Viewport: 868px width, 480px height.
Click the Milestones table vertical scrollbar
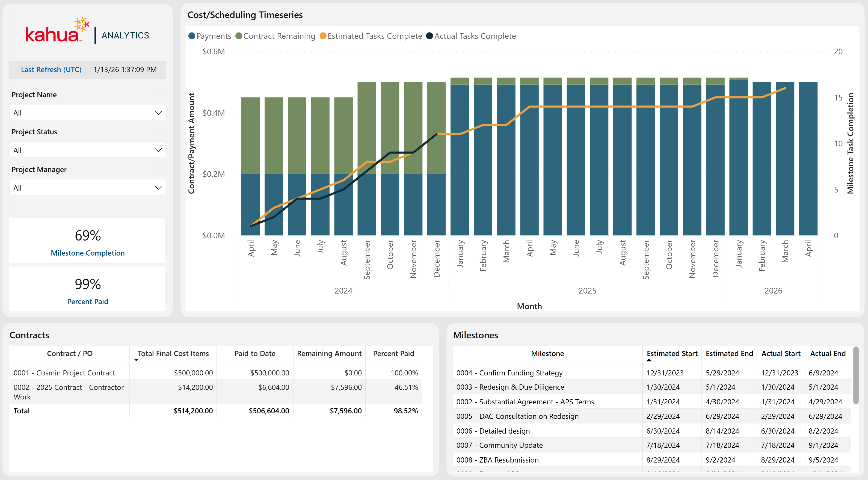coord(855,376)
